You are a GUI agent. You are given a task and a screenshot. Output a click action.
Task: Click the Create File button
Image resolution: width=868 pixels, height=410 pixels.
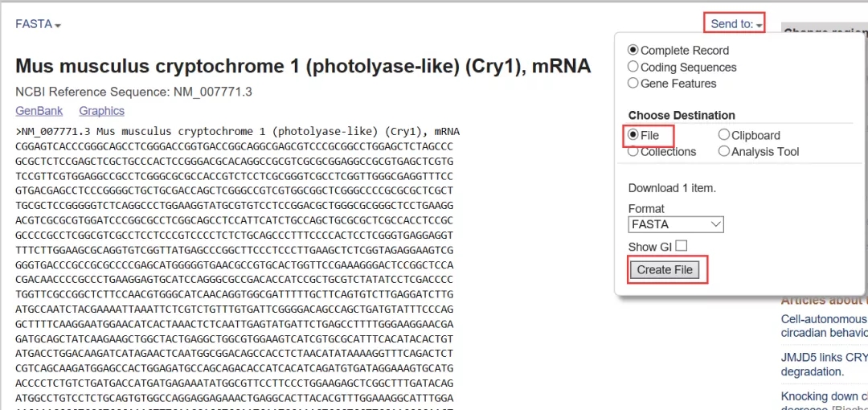[665, 270]
